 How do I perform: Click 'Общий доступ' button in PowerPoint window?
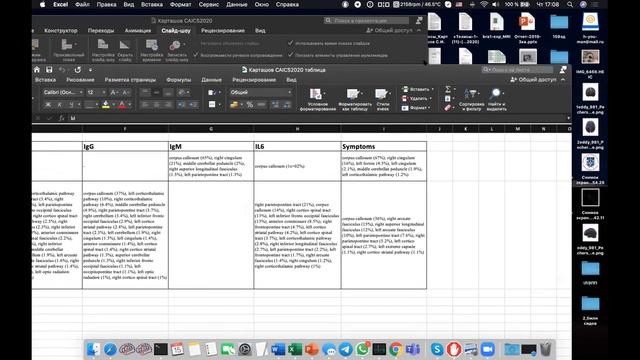389,30
